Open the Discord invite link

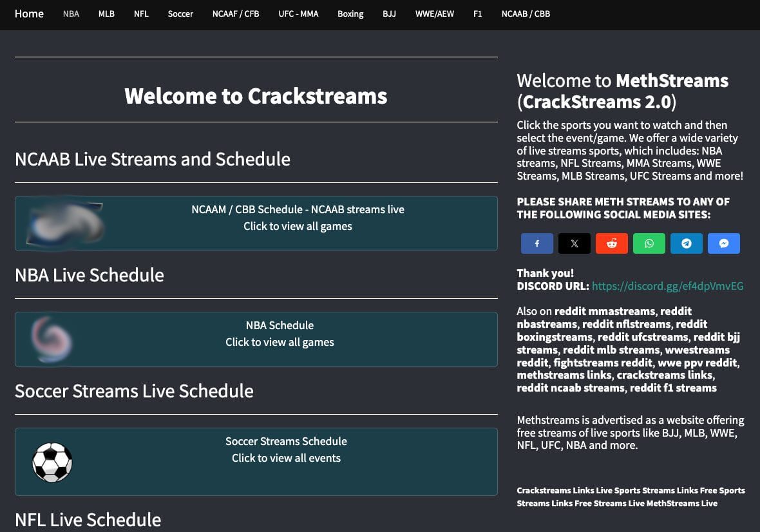[668, 286]
